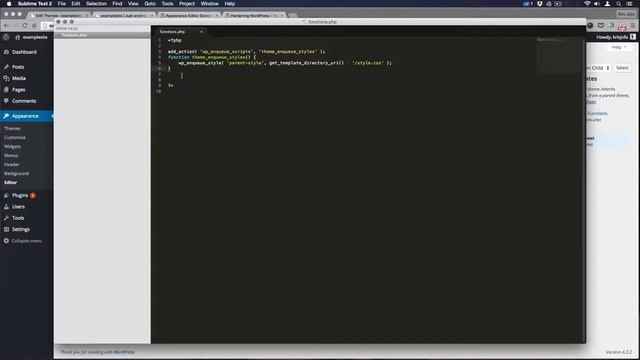The height and width of the screenshot is (360, 640).
Task: Click the dark round extension icon
Action: point(590,25)
